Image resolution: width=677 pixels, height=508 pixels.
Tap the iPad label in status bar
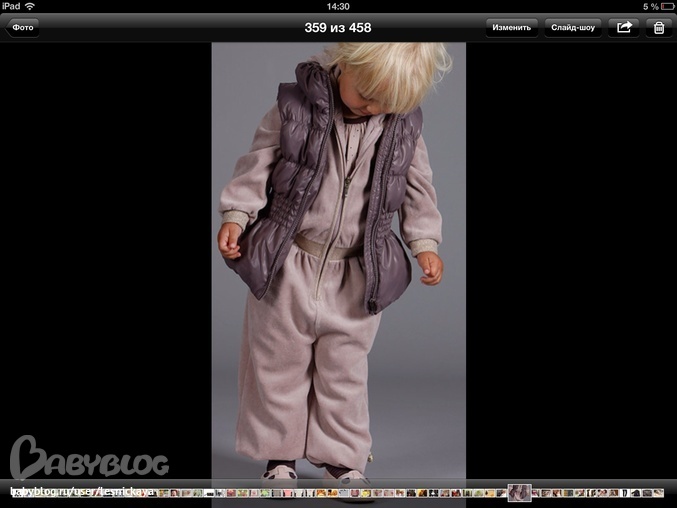[x=11, y=6]
